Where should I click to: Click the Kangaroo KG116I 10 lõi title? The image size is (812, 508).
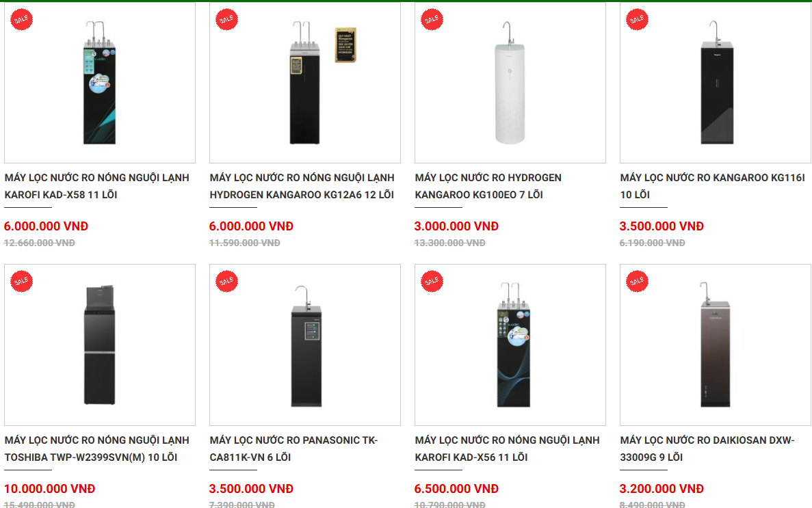(x=712, y=186)
